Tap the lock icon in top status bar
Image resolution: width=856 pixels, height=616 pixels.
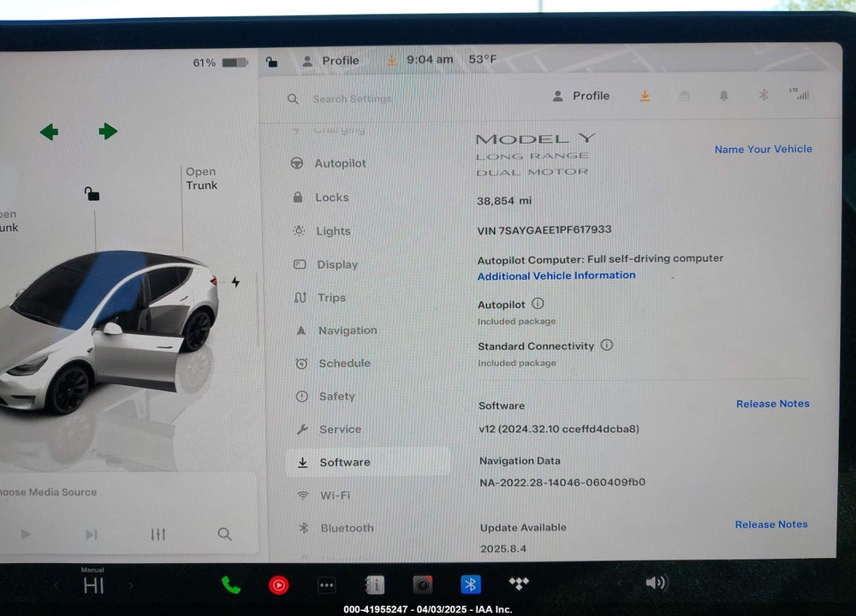tap(271, 62)
